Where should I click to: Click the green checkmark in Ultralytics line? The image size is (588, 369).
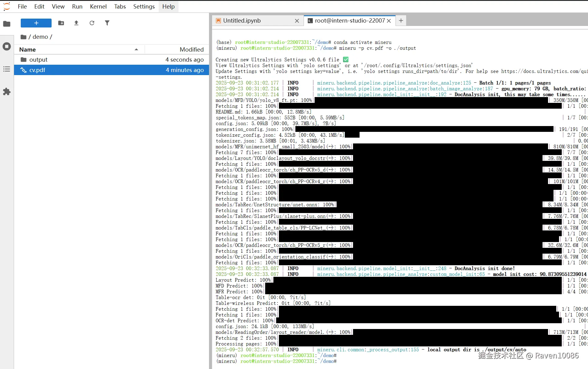point(346,60)
